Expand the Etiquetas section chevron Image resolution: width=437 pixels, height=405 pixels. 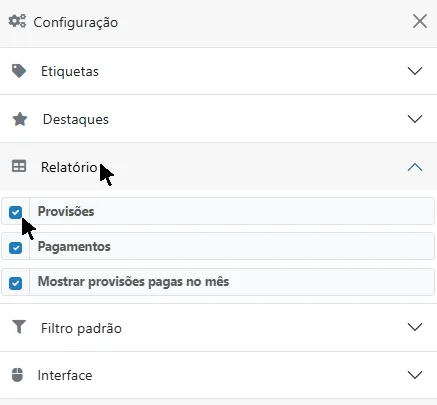[x=415, y=71]
